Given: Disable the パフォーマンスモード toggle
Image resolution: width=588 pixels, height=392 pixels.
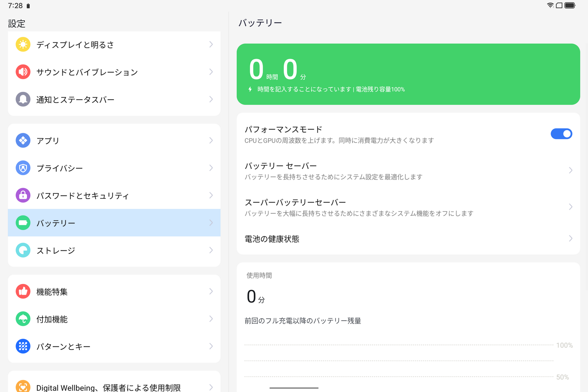Looking at the screenshot, I should [561, 134].
